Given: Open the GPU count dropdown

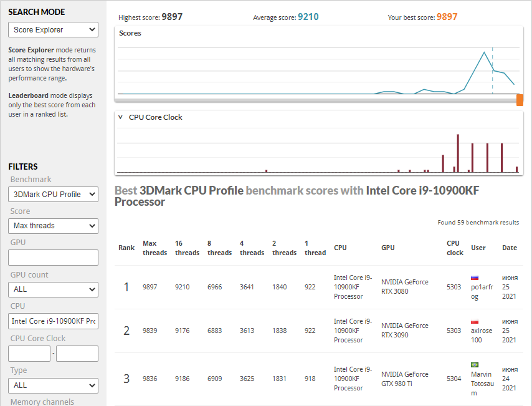Looking at the screenshot, I should pos(54,289).
